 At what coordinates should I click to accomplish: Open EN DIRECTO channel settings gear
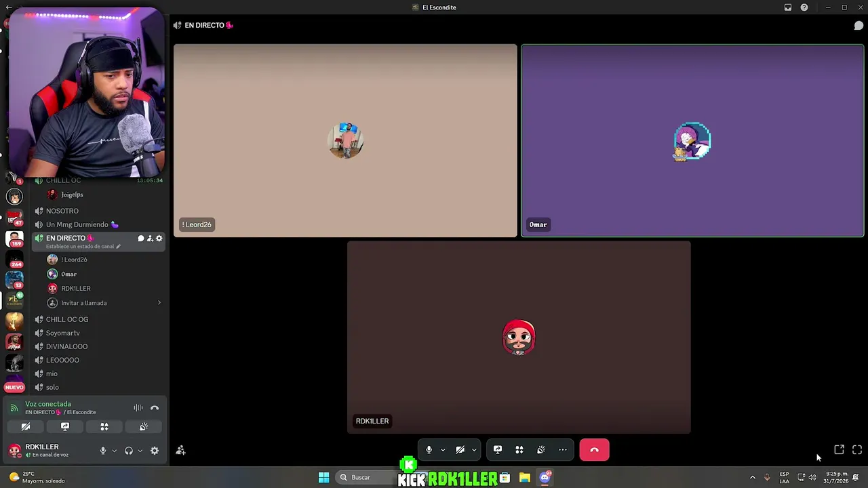tap(159, 239)
